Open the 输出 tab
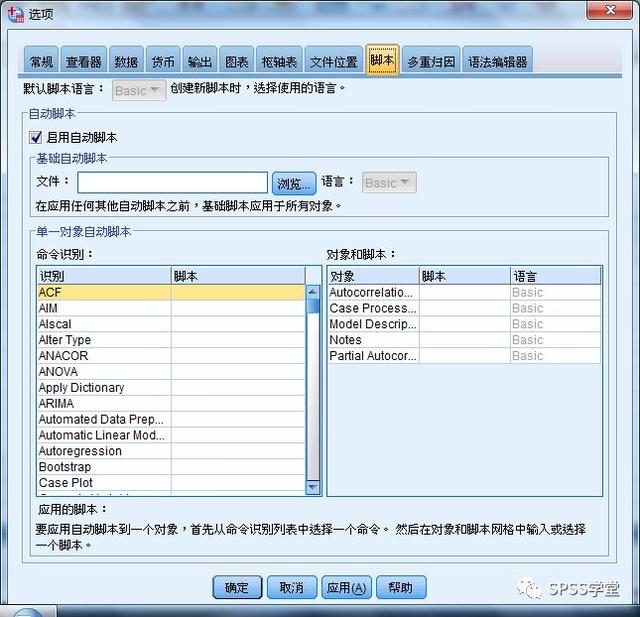The width and height of the screenshot is (640, 617). tap(200, 61)
